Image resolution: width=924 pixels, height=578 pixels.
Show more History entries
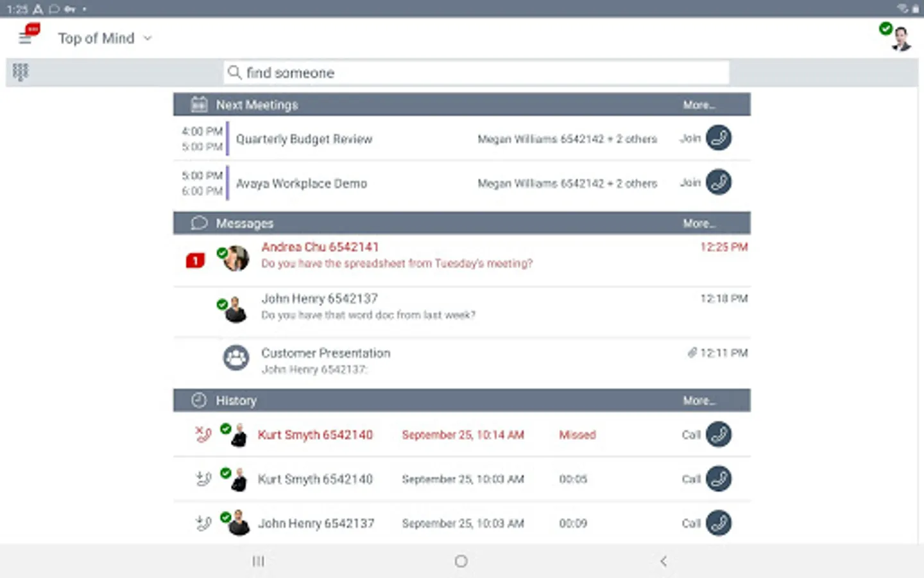(x=699, y=401)
